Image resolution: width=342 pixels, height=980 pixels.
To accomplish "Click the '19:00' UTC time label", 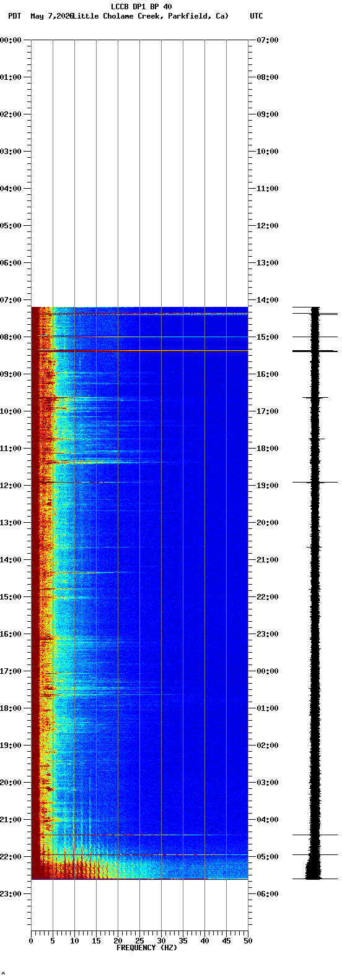I will coord(268,486).
